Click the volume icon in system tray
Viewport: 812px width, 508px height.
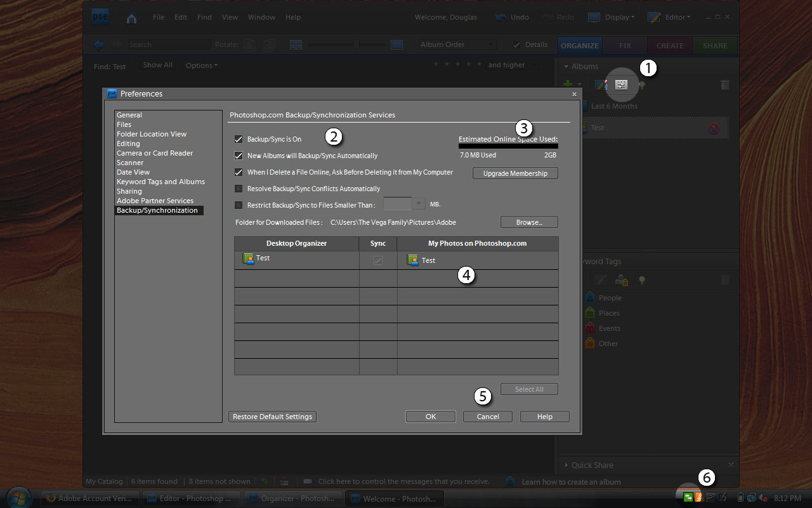click(763, 498)
